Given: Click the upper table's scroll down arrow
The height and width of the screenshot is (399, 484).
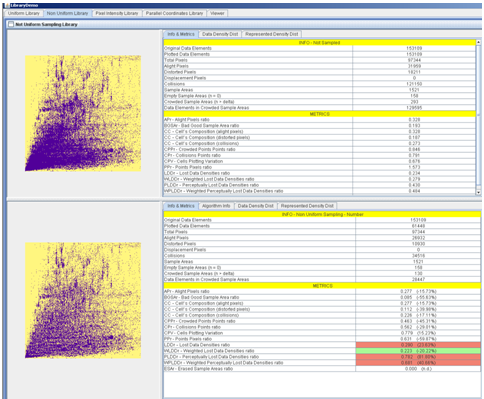Looking at the screenshot, I should [478, 192].
